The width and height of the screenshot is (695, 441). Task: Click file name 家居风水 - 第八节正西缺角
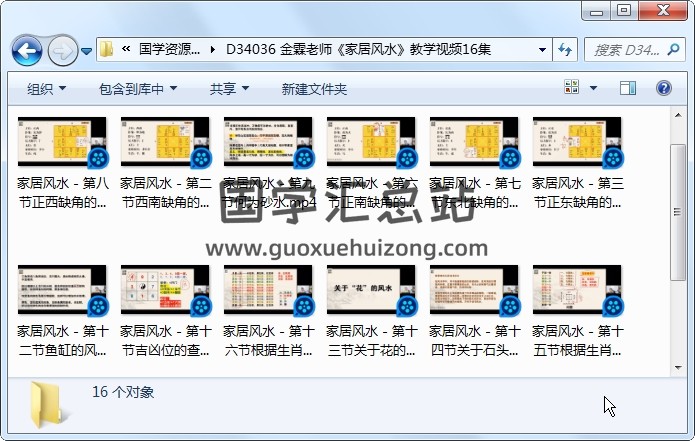tap(62, 193)
